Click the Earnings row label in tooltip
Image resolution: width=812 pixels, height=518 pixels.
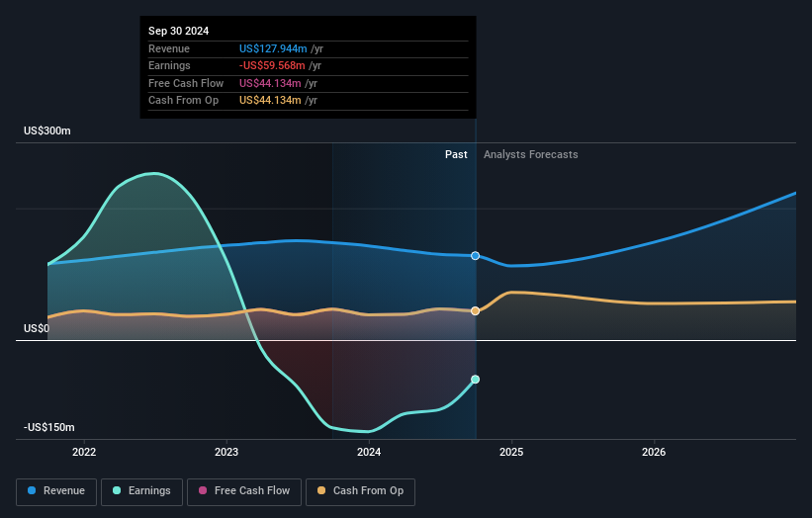tap(169, 65)
